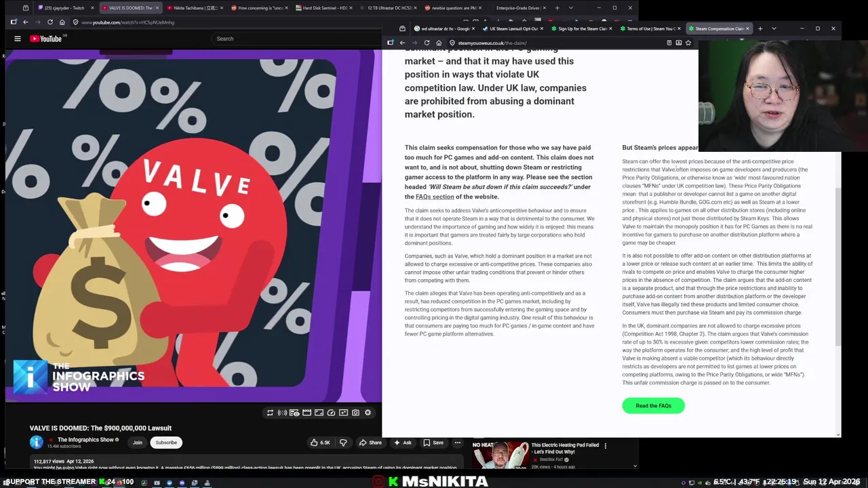868x488 pixels.
Task: Open the YouTube hamburger guide menu
Action: 18,39
